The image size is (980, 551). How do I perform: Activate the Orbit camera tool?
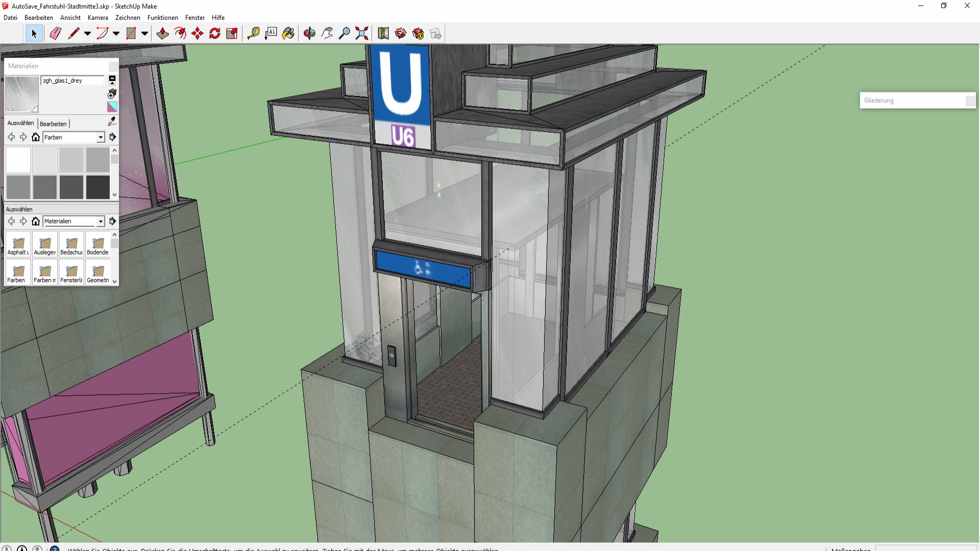click(x=309, y=34)
